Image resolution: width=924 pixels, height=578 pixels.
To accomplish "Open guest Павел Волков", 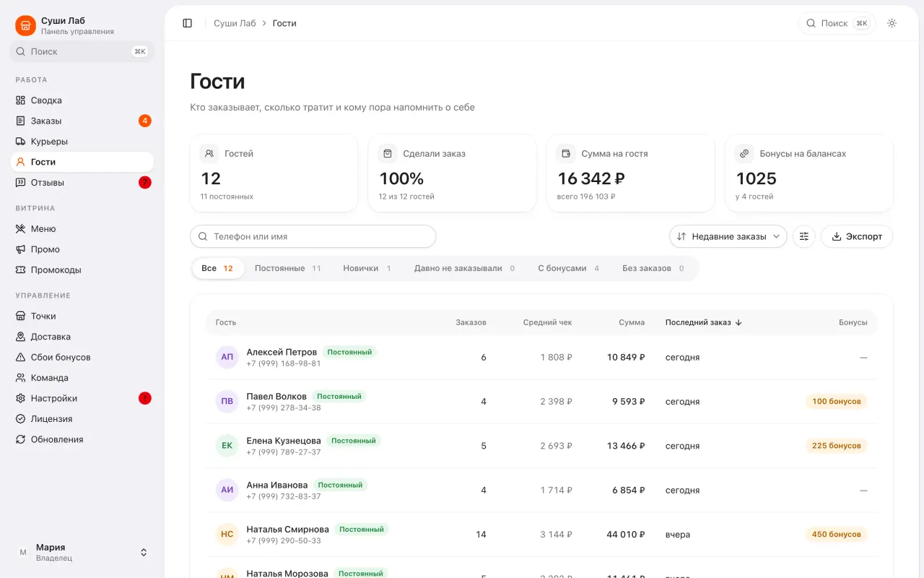I will tap(541, 402).
